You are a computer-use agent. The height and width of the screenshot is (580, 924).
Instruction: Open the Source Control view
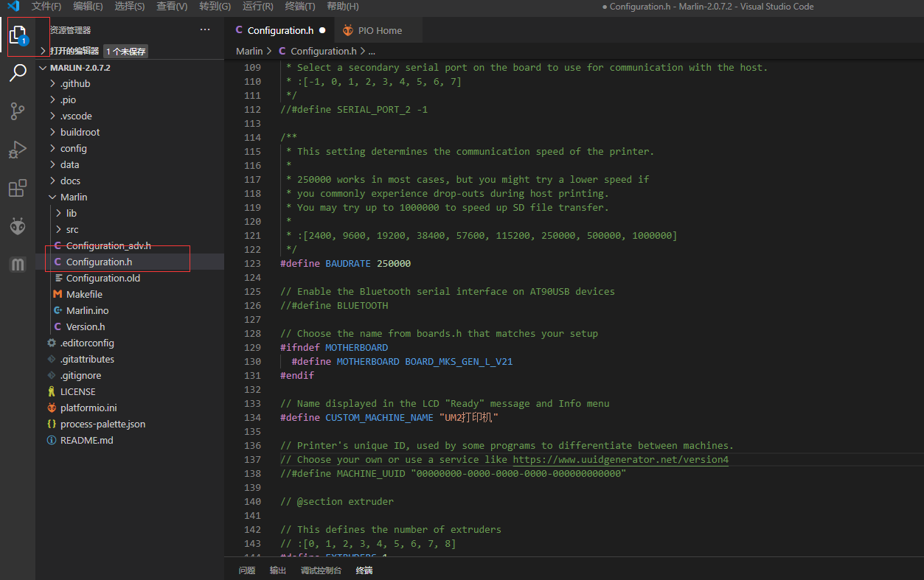pos(18,111)
